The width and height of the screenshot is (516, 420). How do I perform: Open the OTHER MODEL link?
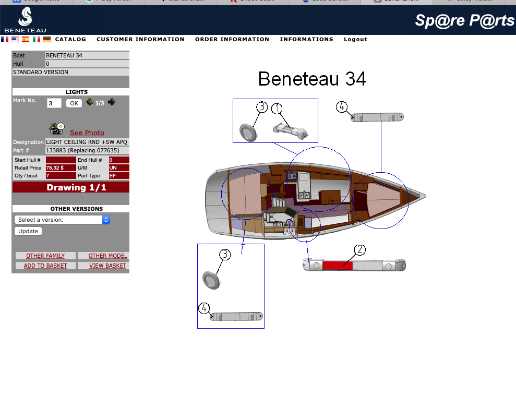107,256
